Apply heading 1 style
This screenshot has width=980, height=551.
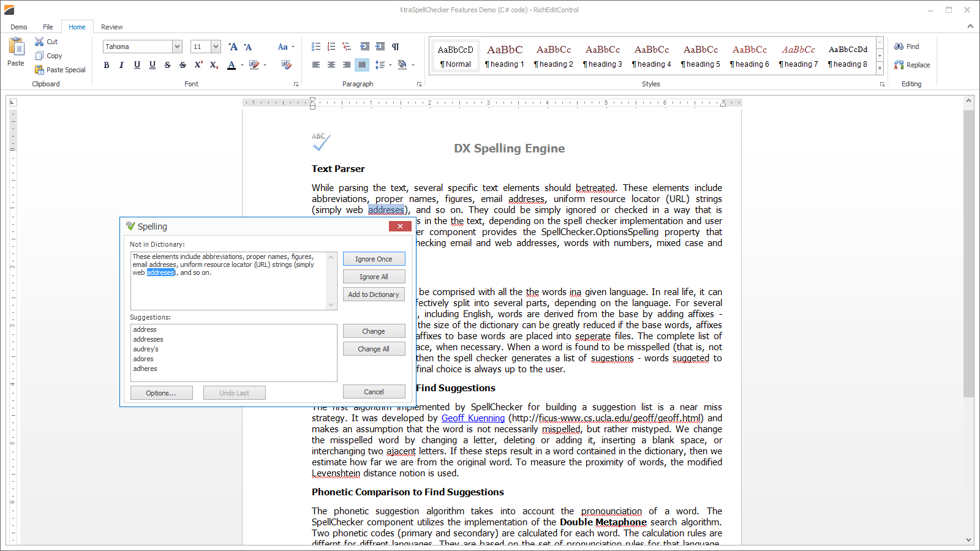505,56
